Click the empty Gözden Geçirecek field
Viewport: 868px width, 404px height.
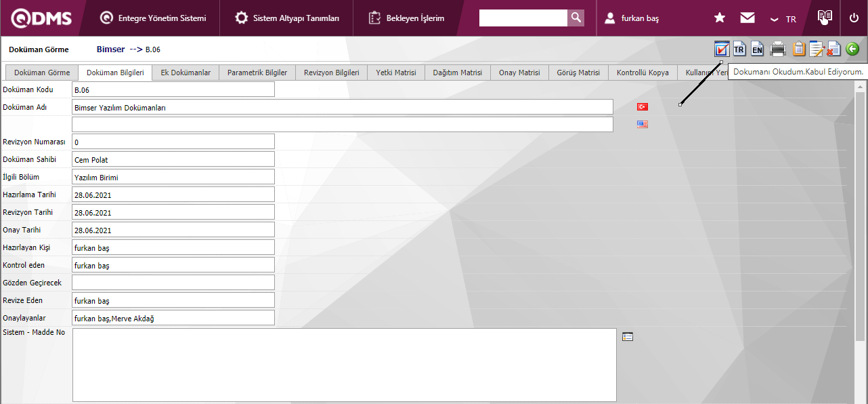click(x=173, y=283)
